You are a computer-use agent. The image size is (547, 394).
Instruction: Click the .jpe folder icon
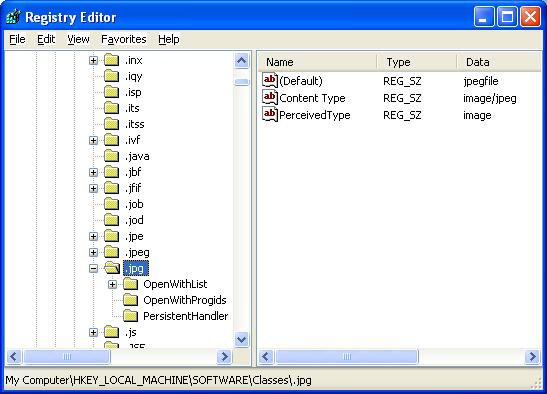click(x=111, y=236)
